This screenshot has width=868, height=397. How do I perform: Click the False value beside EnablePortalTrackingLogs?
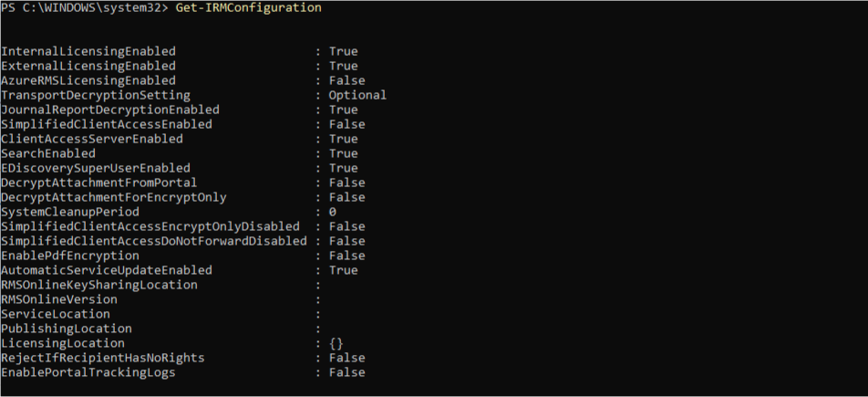pos(346,372)
